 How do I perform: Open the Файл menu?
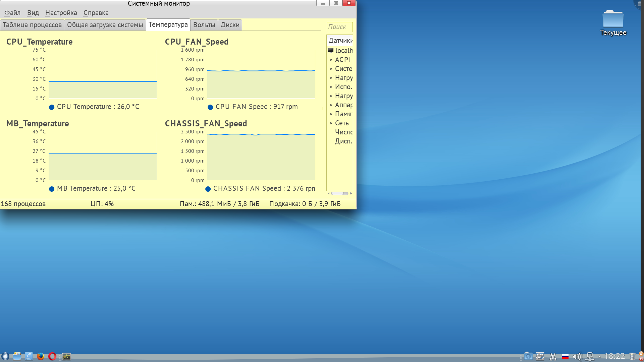pos(12,13)
